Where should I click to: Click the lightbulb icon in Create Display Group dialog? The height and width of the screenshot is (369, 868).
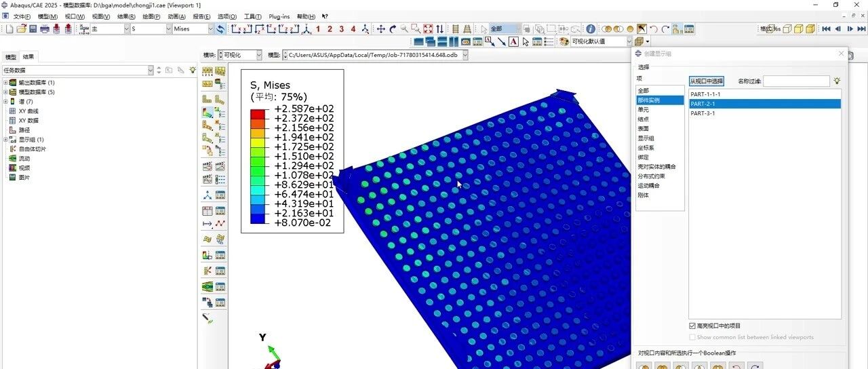pos(837,81)
